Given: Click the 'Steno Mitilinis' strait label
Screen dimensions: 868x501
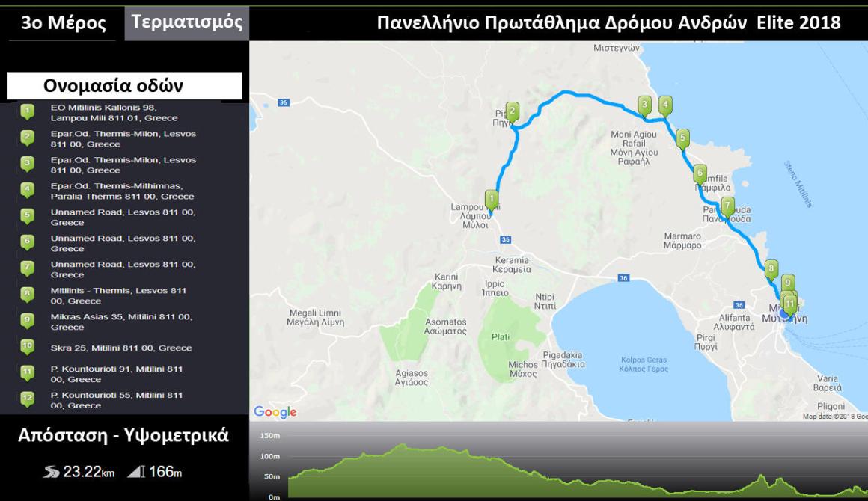Looking at the screenshot, I should 798,184.
